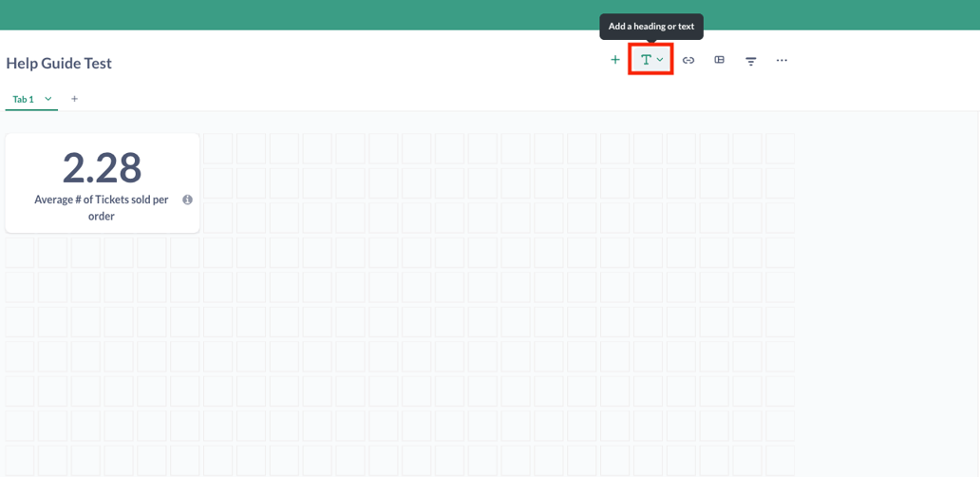Click the plus icon to add a chart
The height and width of the screenshot is (477, 980).
coord(615,60)
